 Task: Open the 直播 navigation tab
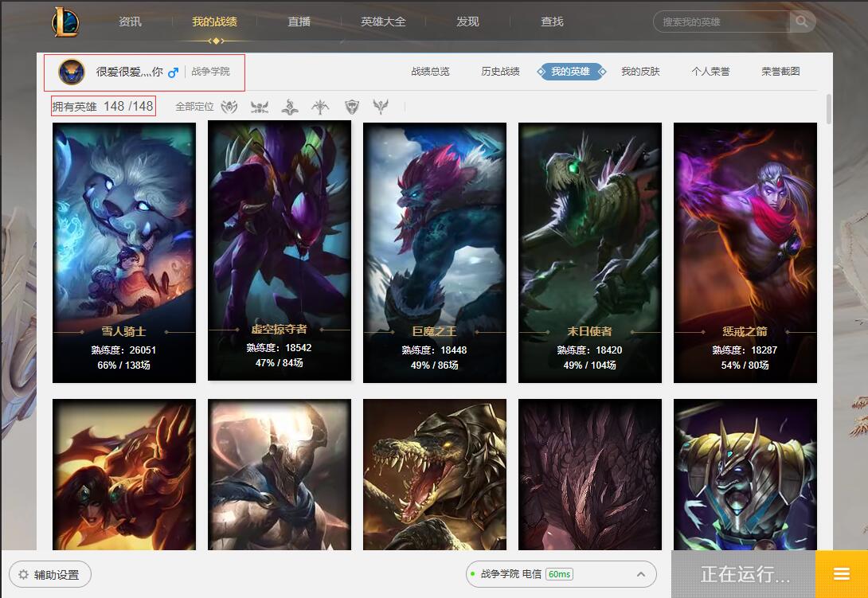tap(299, 21)
